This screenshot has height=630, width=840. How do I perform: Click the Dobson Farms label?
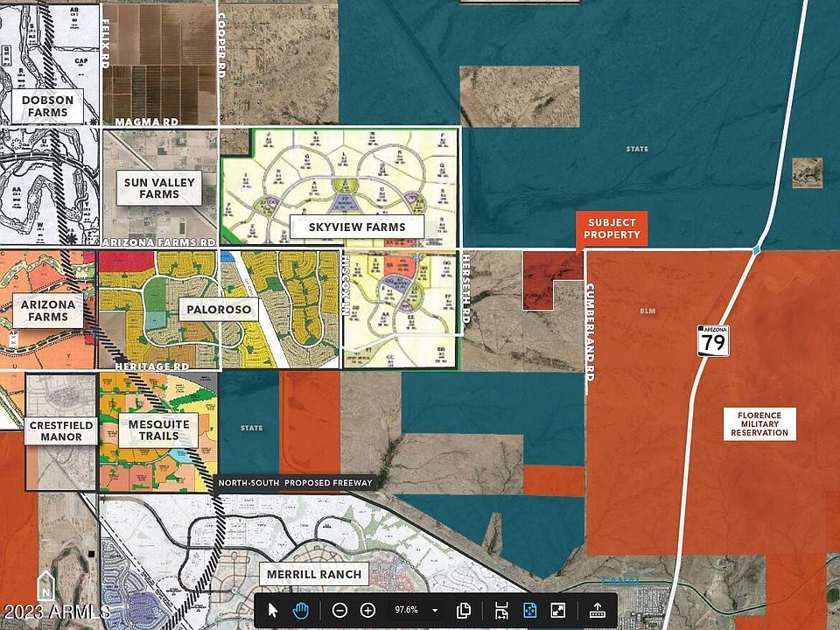click(47, 106)
